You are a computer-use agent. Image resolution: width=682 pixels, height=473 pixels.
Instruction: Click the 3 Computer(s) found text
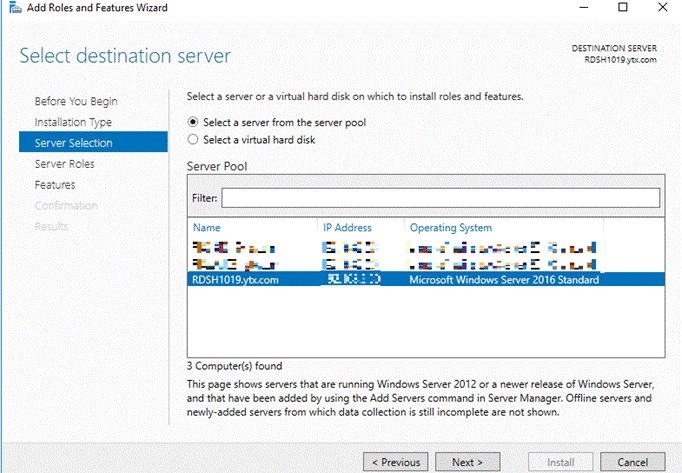click(x=234, y=366)
